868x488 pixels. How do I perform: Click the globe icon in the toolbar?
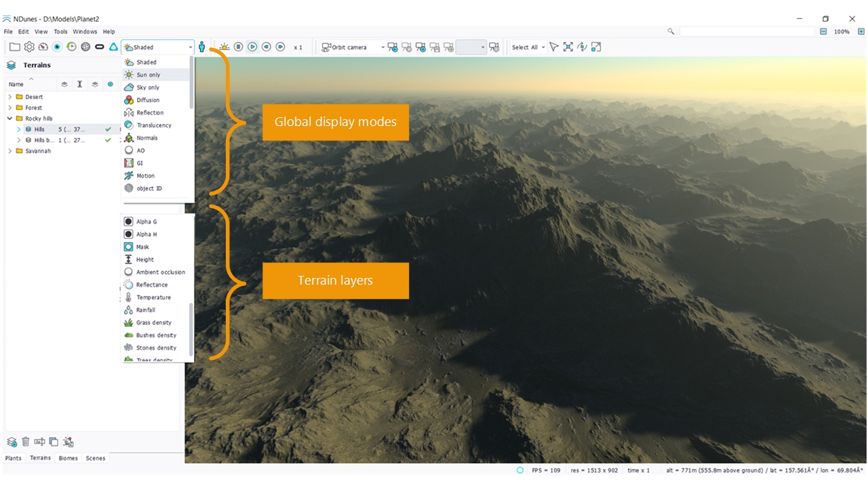click(x=85, y=47)
